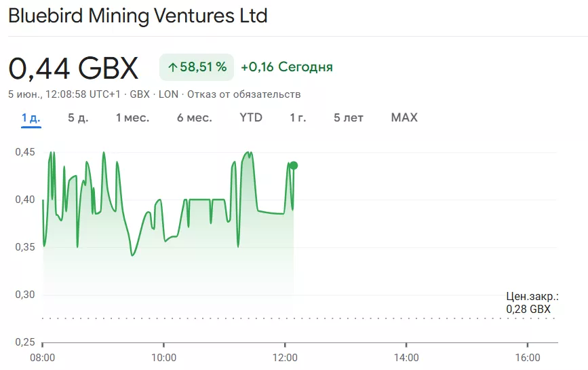Click the green up arrow icon

coord(172,67)
